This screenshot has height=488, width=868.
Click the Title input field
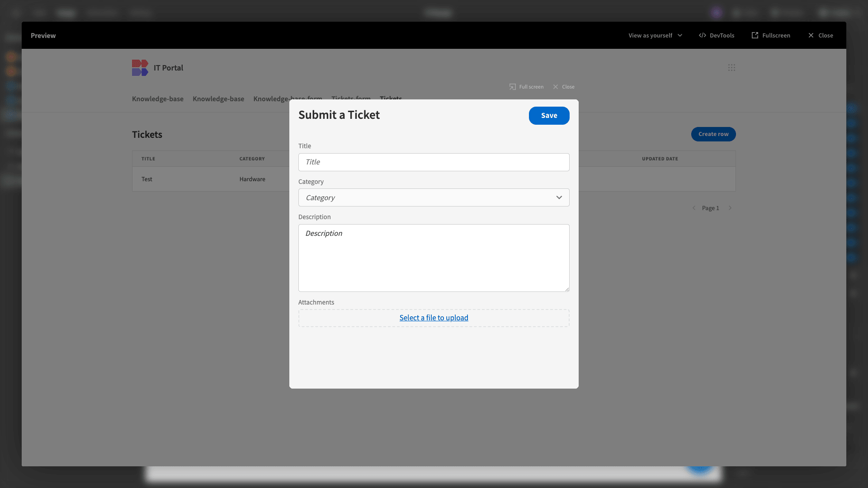pos(434,162)
